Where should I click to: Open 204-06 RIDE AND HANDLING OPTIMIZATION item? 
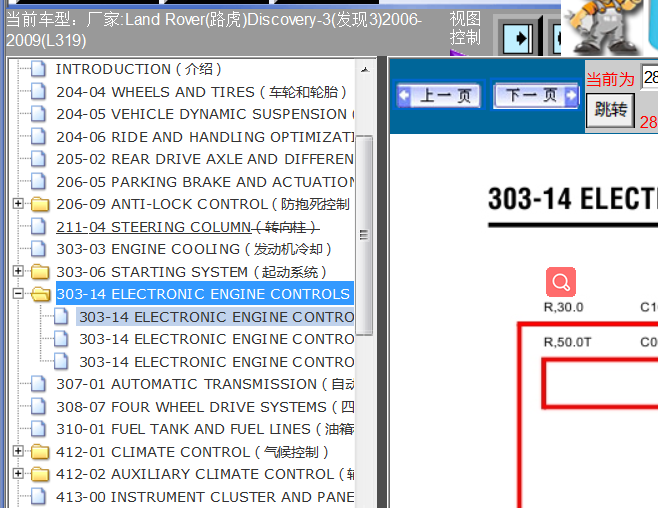pyautogui.click(x=205, y=137)
